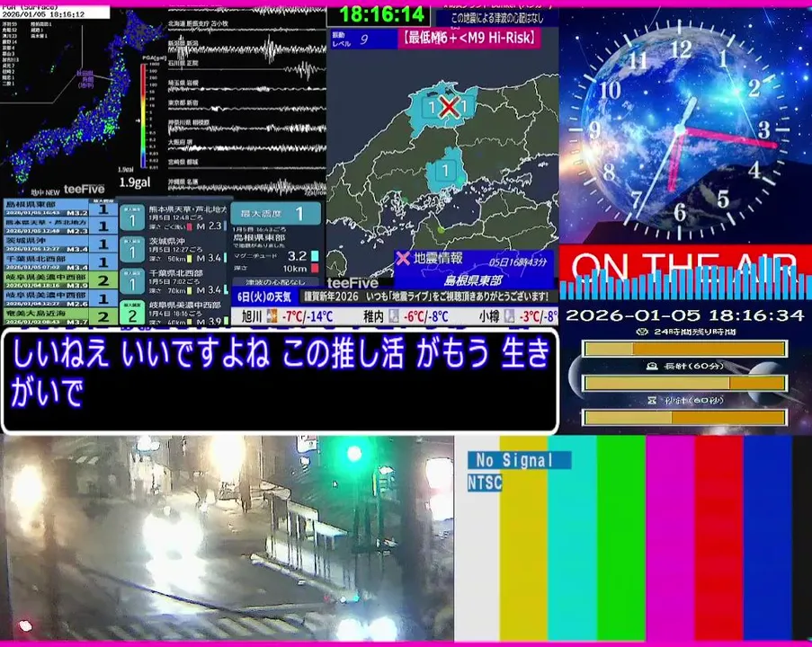812x647 pixels.
Task: Click the 2026-01-05 18:16:34 timestamp
Action: [x=684, y=315]
